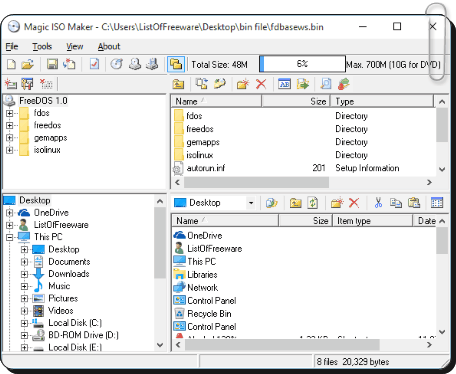
Task: Create a new image with the blank page icon
Action: 11,64
